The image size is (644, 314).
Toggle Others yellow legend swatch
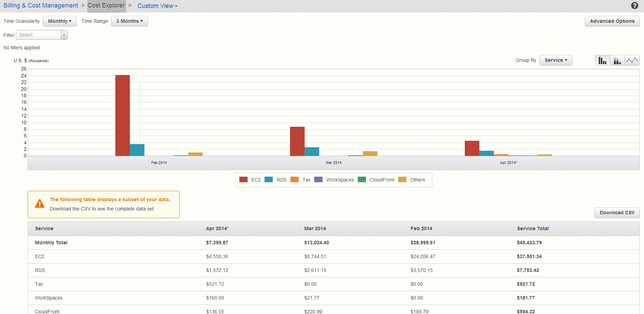coord(402,179)
